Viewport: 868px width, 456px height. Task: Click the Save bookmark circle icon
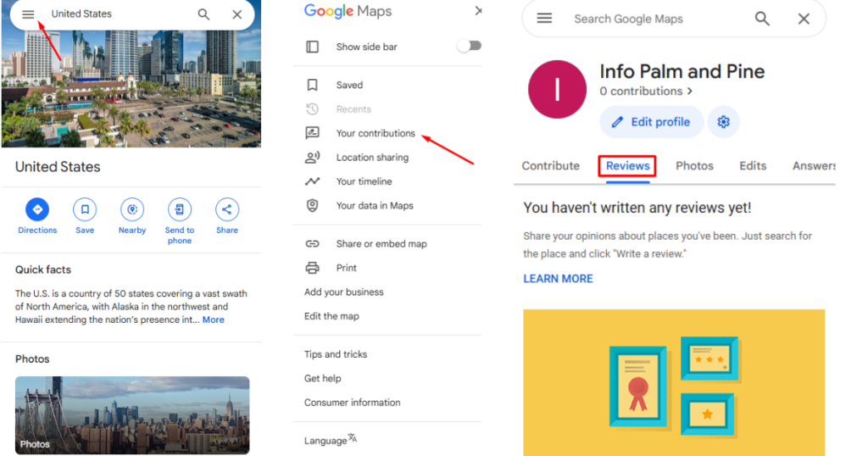(85, 209)
